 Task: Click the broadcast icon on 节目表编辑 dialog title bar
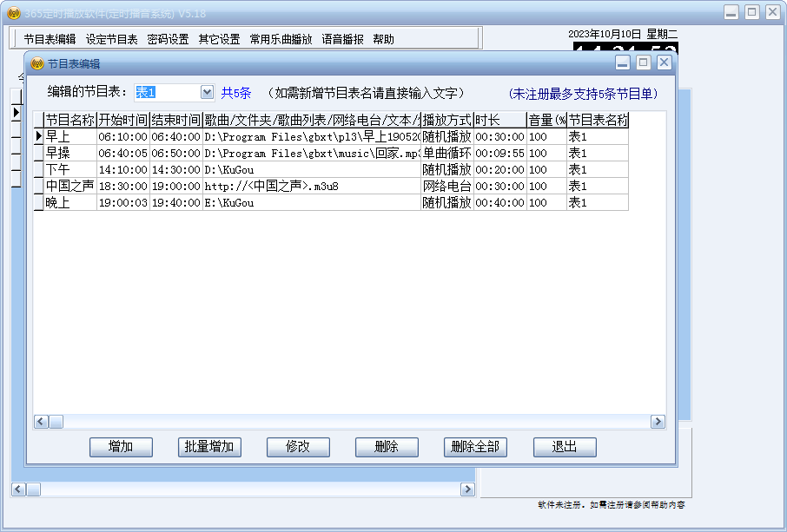point(35,62)
